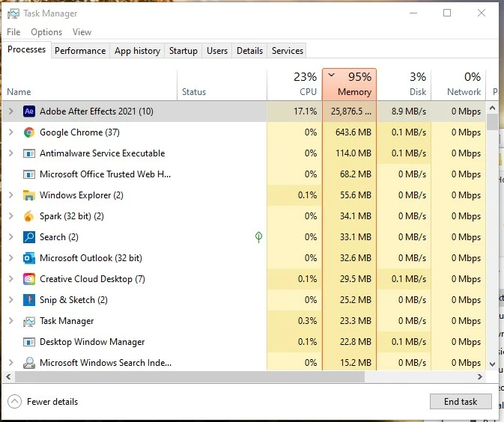Sort by the Memory column header

click(349, 85)
